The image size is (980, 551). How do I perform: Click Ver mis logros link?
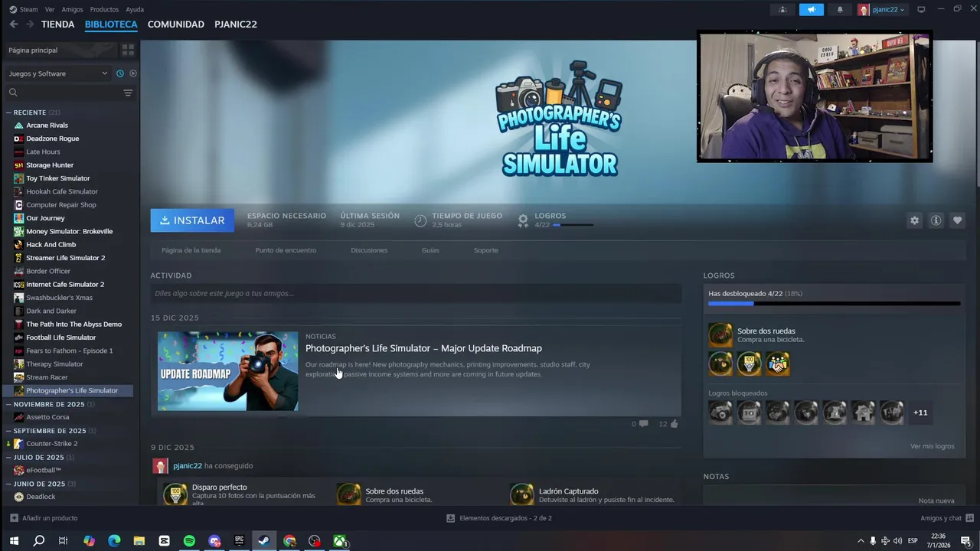click(932, 446)
